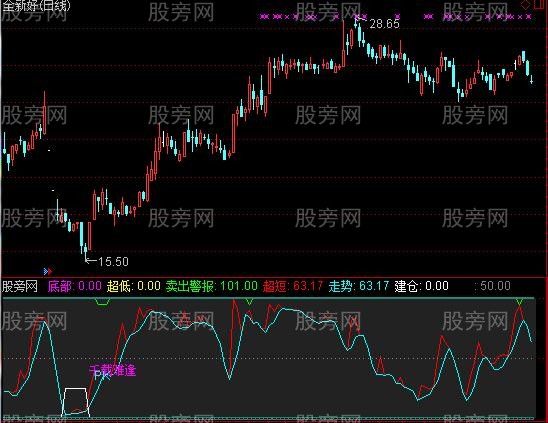This screenshot has width=548, height=423.
Task: Select the 走势: 63.17 indicator value
Action: click(359, 286)
